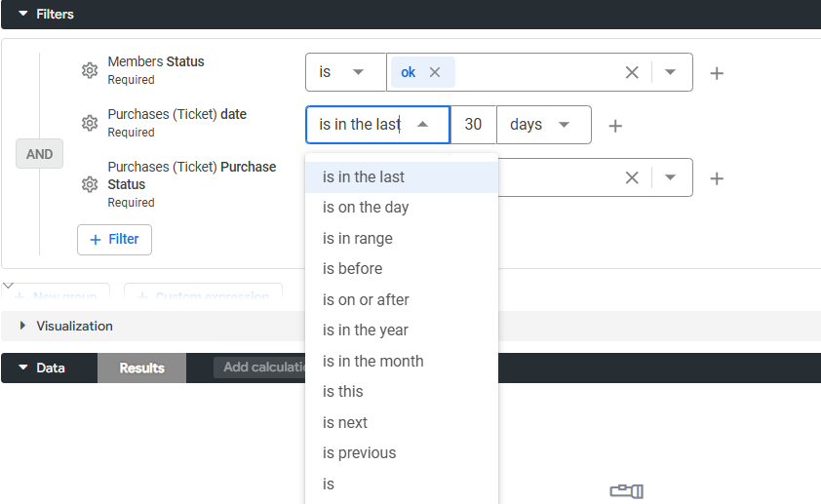Click the Members Status filter label
Viewport: 821px width, 504px height.
(x=156, y=61)
